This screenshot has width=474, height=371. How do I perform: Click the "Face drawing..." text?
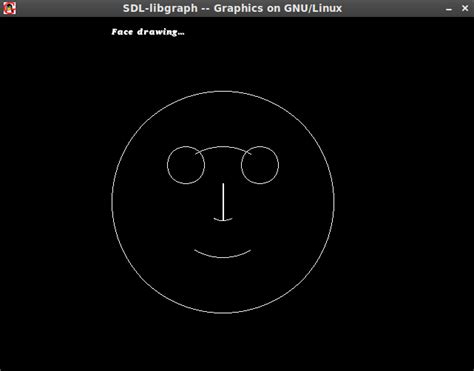[148, 32]
